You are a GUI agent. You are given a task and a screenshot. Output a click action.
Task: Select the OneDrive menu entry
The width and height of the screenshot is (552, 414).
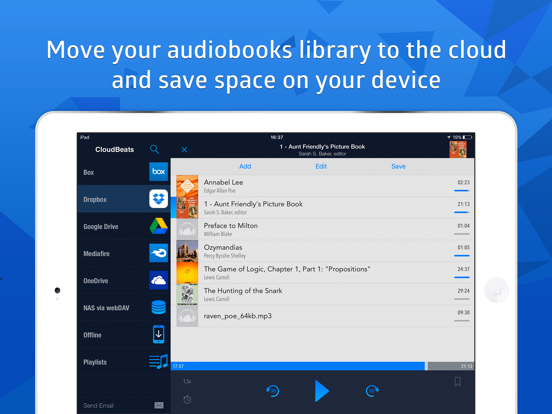point(124,280)
